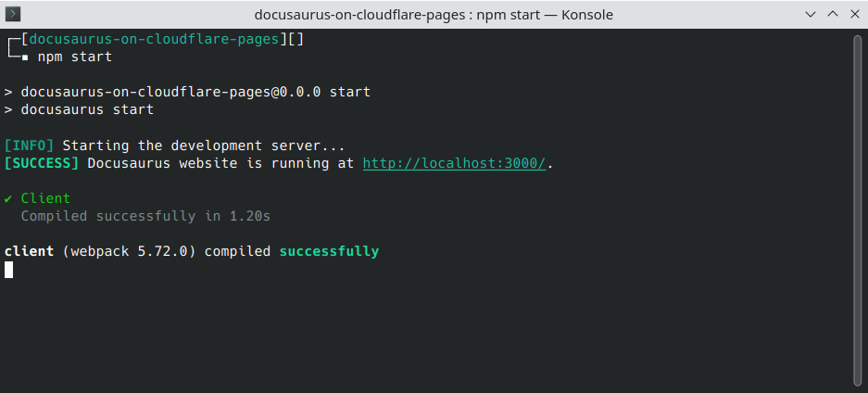This screenshot has height=393, width=868.
Task: Click 'Starting the development server...' text
Action: (204, 146)
